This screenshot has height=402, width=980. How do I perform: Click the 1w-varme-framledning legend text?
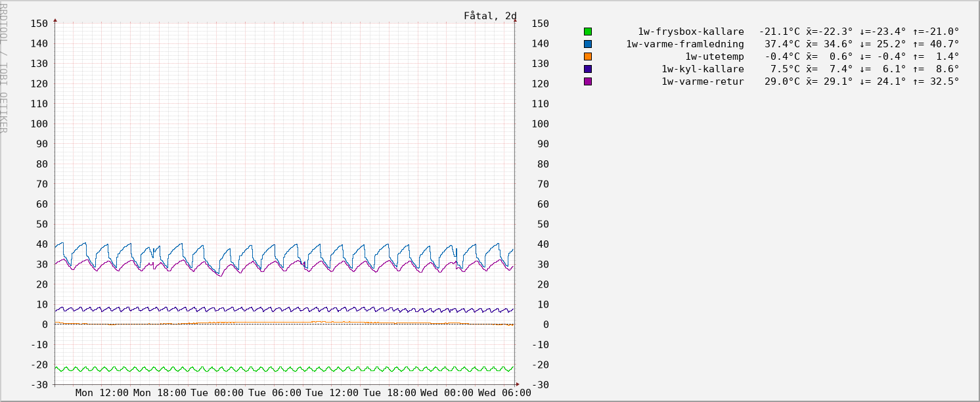(x=684, y=44)
